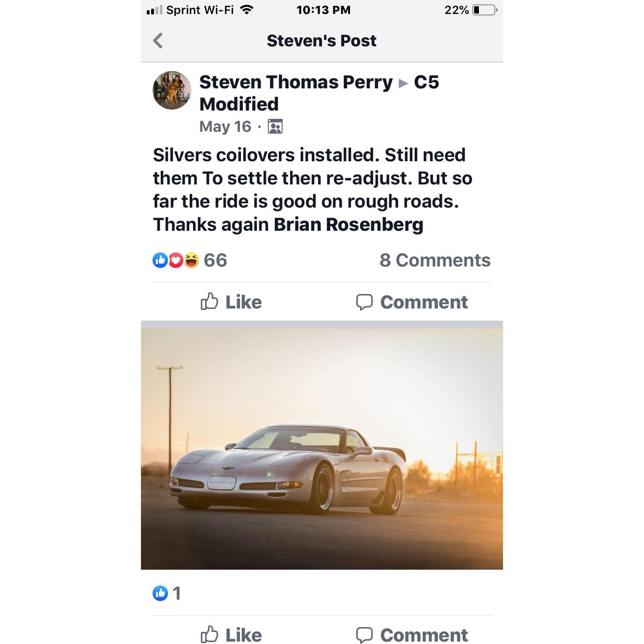View the 8 Comments on post

434,260
